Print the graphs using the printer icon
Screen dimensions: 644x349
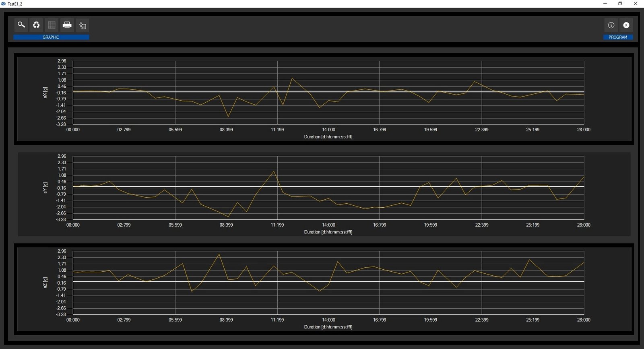pyautogui.click(x=67, y=25)
